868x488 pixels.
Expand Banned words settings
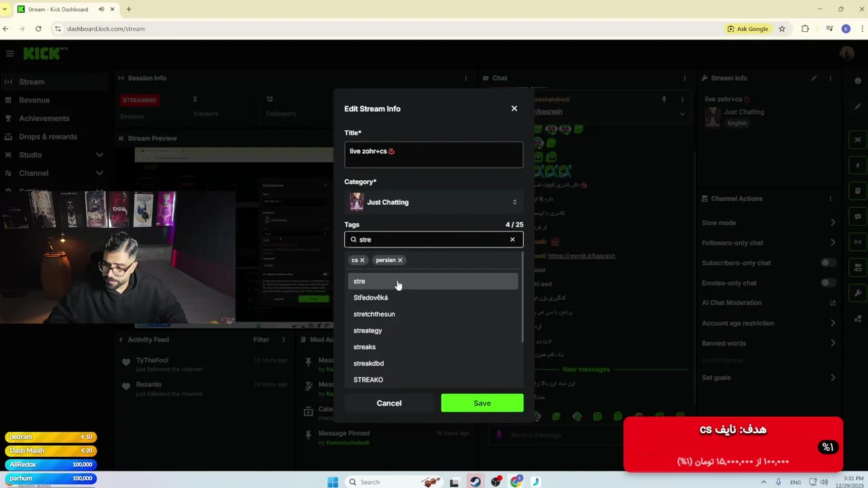click(x=768, y=344)
